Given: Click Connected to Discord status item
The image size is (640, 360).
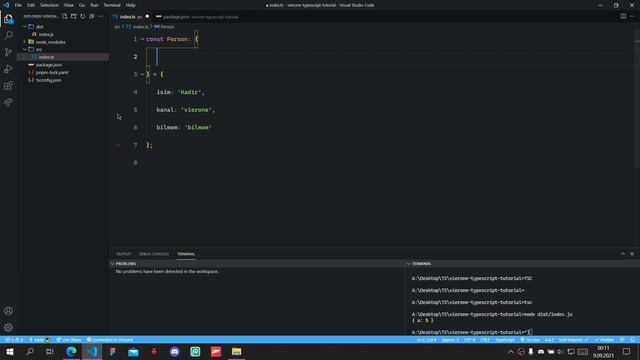Looking at the screenshot, I should (110, 340).
